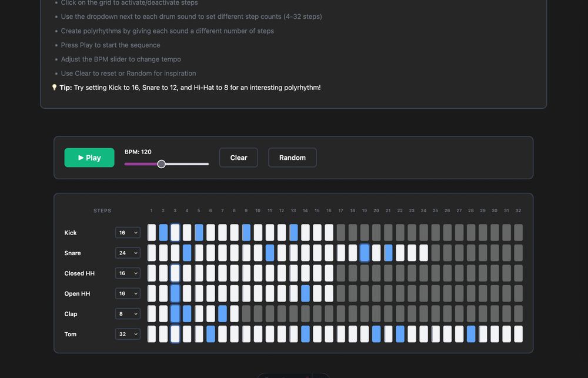Click Random for a generated pattern

point(292,158)
